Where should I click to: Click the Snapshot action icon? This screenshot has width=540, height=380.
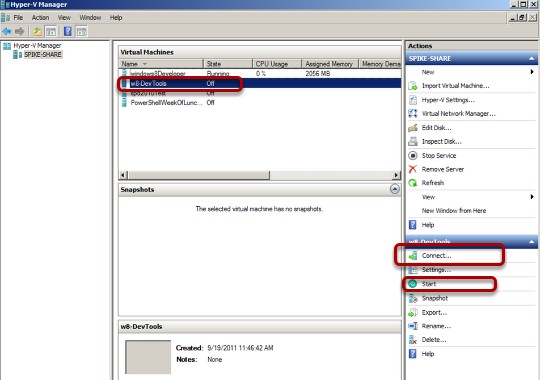pyautogui.click(x=413, y=298)
